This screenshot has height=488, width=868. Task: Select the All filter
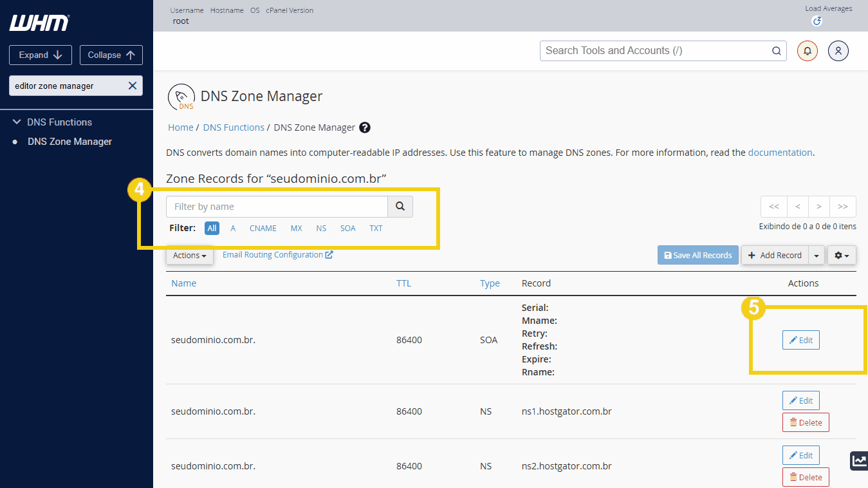(x=212, y=228)
